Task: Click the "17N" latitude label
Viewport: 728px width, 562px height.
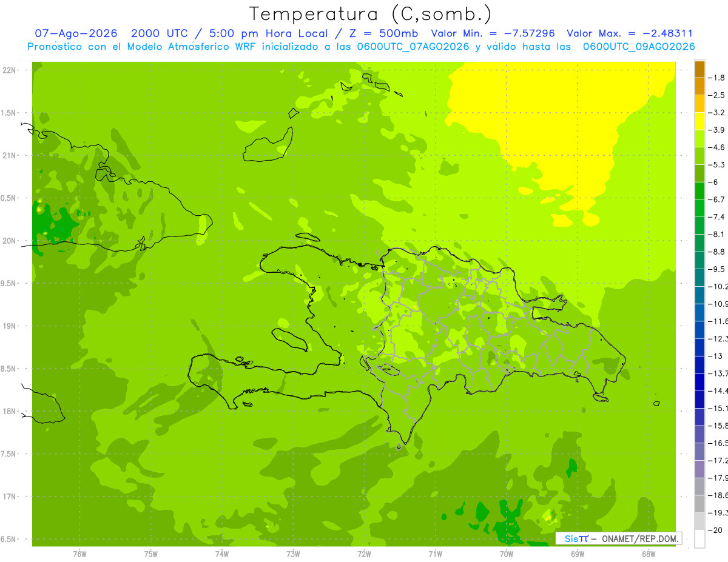Action: [x=10, y=497]
